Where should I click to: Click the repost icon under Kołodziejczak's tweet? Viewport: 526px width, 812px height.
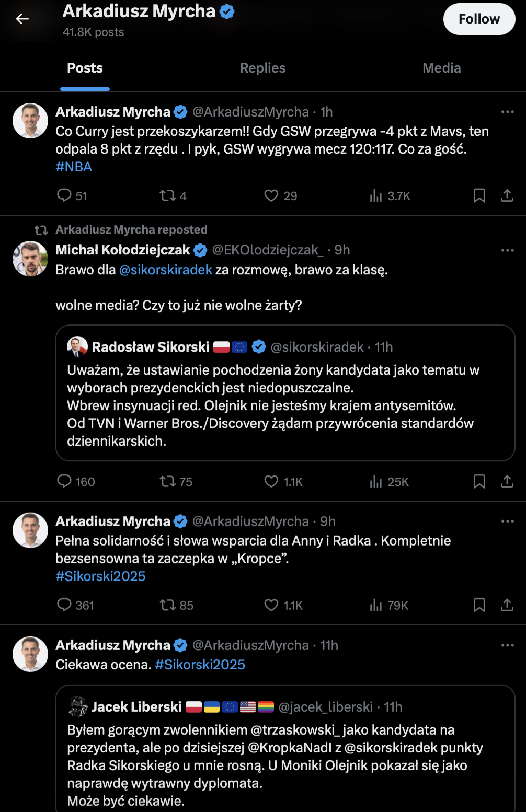(168, 482)
